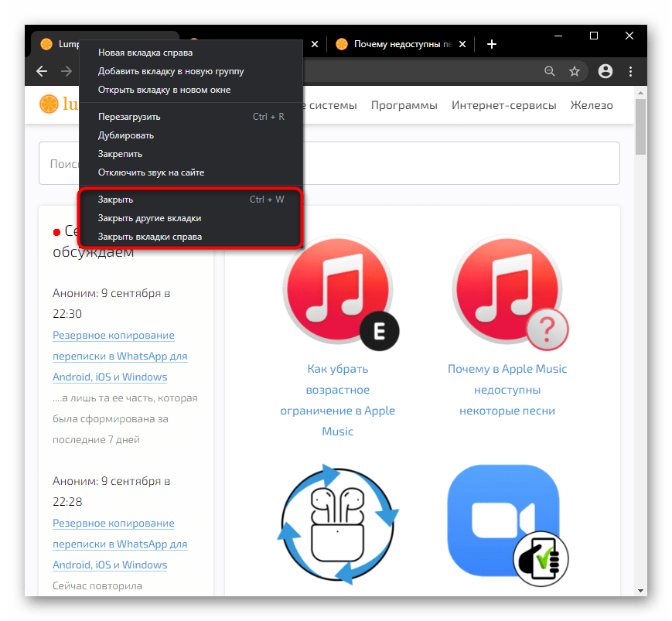Switch to the 'Почему недоступны' tab
672x621 pixels.
coord(398,44)
